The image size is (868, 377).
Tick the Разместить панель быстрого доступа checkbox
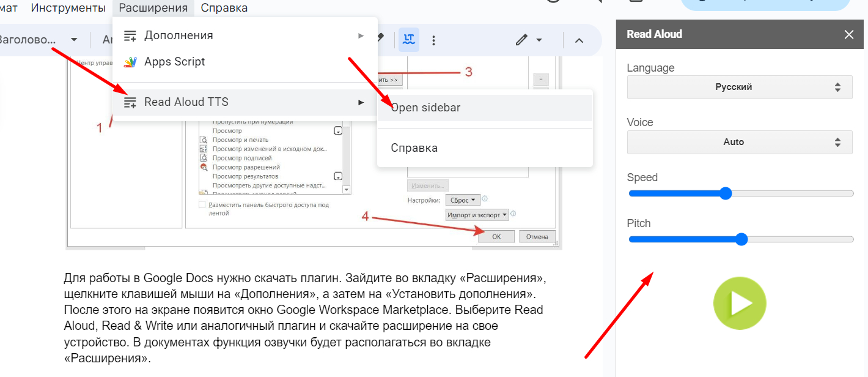click(x=202, y=205)
